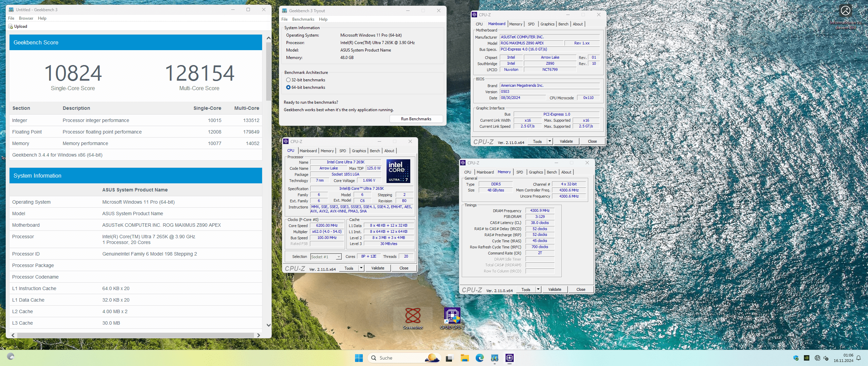The height and width of the screenshot is (366, 868).
Task: Click the Upload icon in Geekbench results window
Action: pyautogui.click(x=11, y=26)
